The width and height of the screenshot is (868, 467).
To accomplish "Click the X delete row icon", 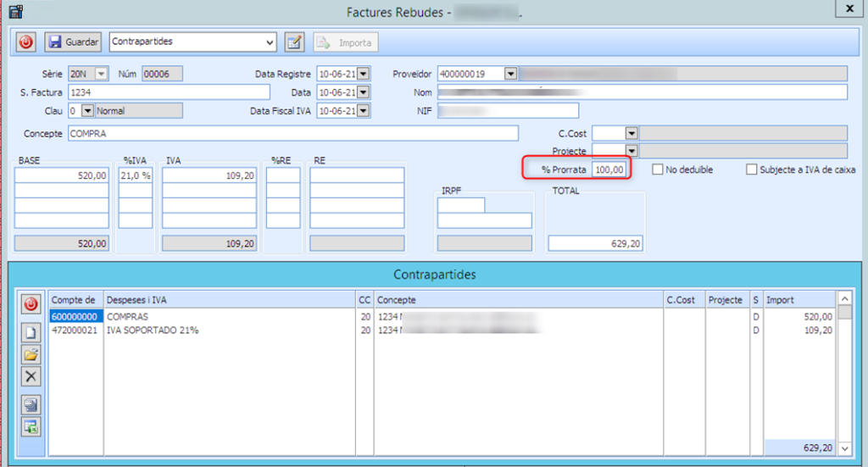I will tap(31, 376).
